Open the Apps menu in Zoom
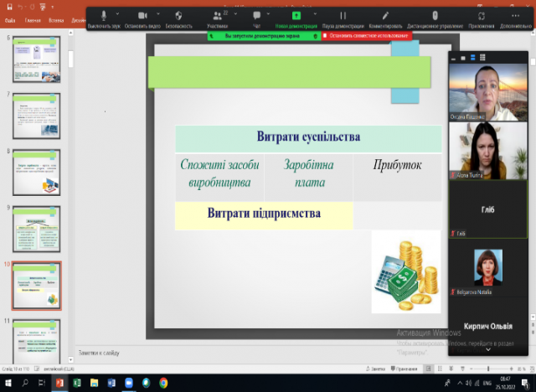This screenshot has width=536, height=392. coord(482,19)
